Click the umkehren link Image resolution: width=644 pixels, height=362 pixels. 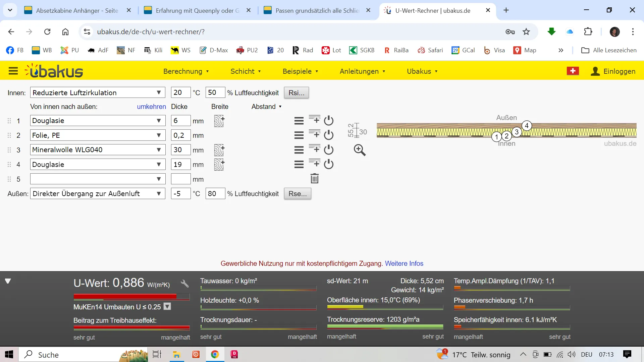point(151,107)
